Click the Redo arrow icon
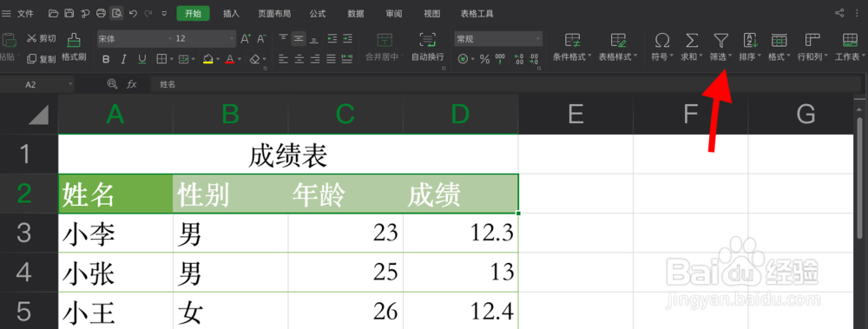The height and width of the screenshot is (329, 868). click(x=148, y=13)
